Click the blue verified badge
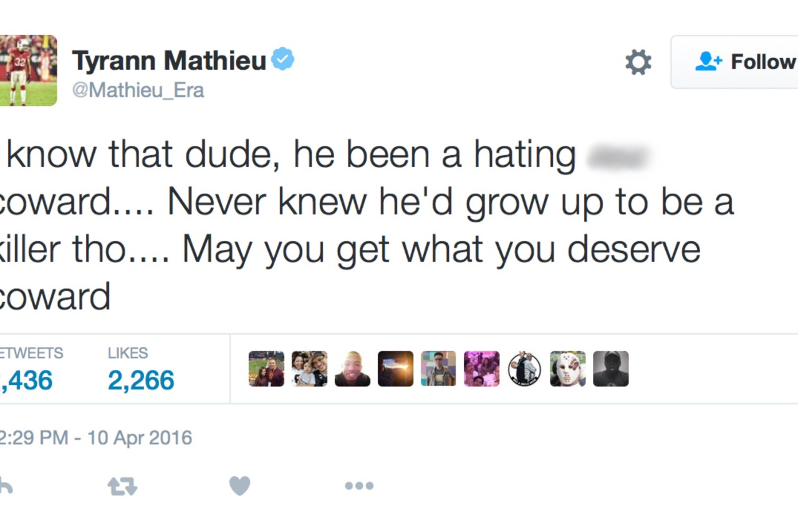The image size is (798, 532). 284,60
